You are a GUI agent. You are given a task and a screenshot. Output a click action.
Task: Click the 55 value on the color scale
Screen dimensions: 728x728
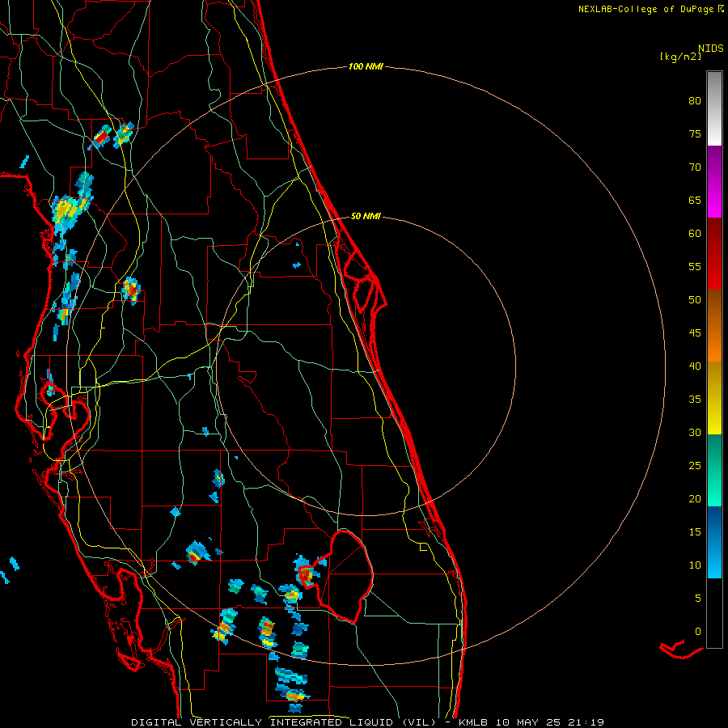click(x=695, y=267)
